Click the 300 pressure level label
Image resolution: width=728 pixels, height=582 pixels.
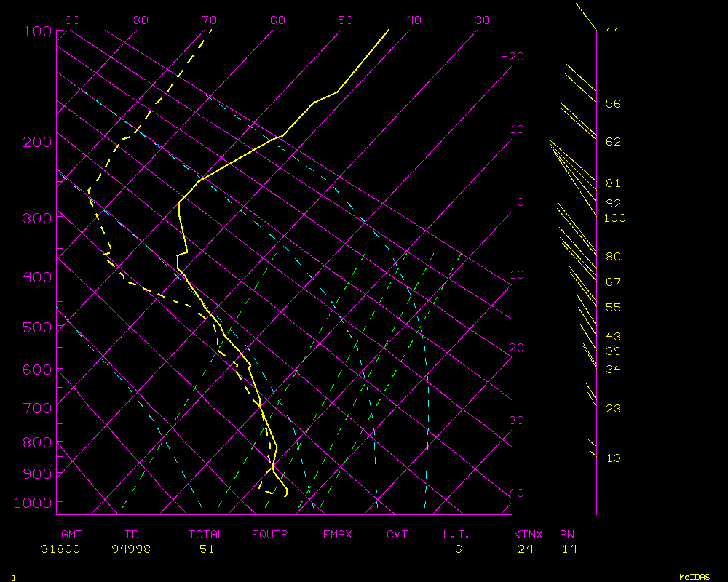27,218
